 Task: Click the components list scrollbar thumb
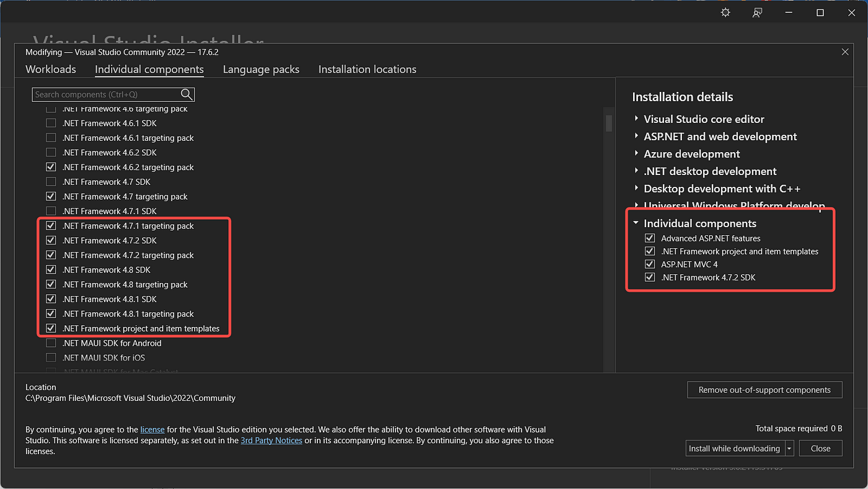(x=609, y=123)
